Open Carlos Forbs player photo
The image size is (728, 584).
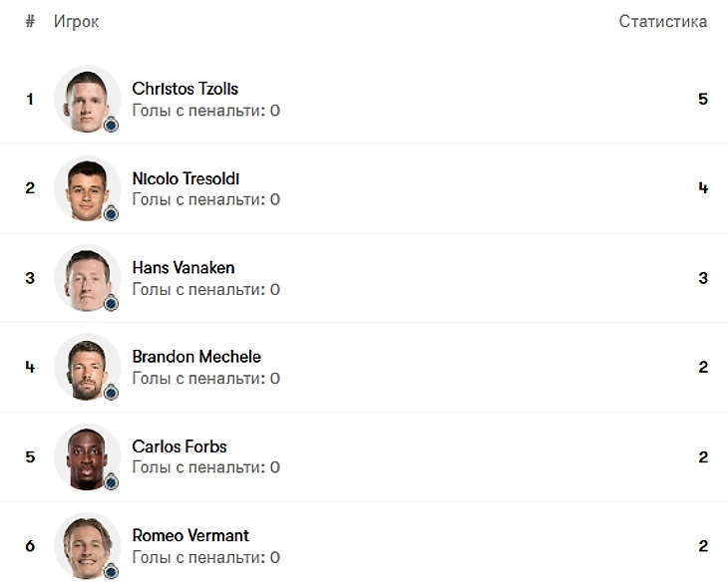tap(88, 456)
